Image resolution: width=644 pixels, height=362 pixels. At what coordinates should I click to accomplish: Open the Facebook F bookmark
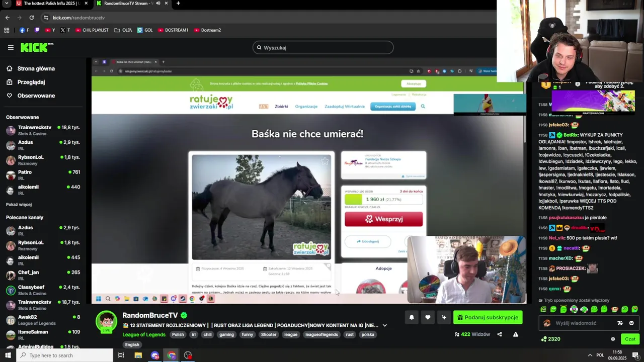click(x=24, y=30)
